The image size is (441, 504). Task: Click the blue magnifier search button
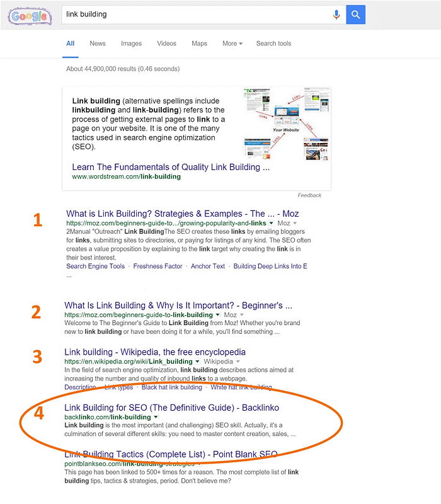tap(355, 14)
